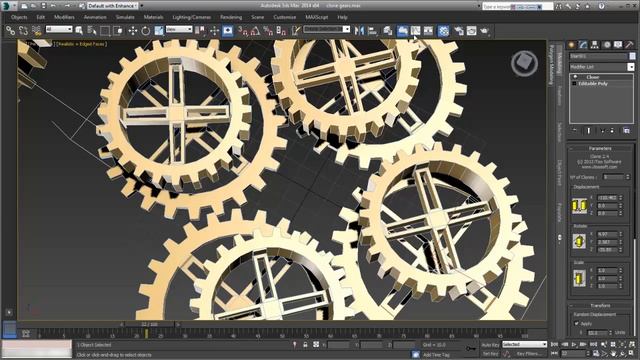
Task: Click the ViewCube in the viewport
Action: point(524,63)
